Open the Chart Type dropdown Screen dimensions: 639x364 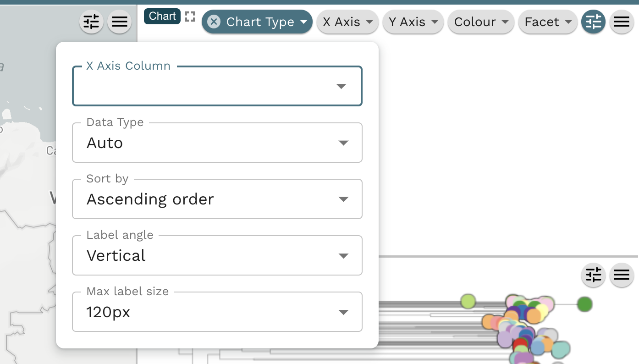pyautogui.click(x=257, y=22)
